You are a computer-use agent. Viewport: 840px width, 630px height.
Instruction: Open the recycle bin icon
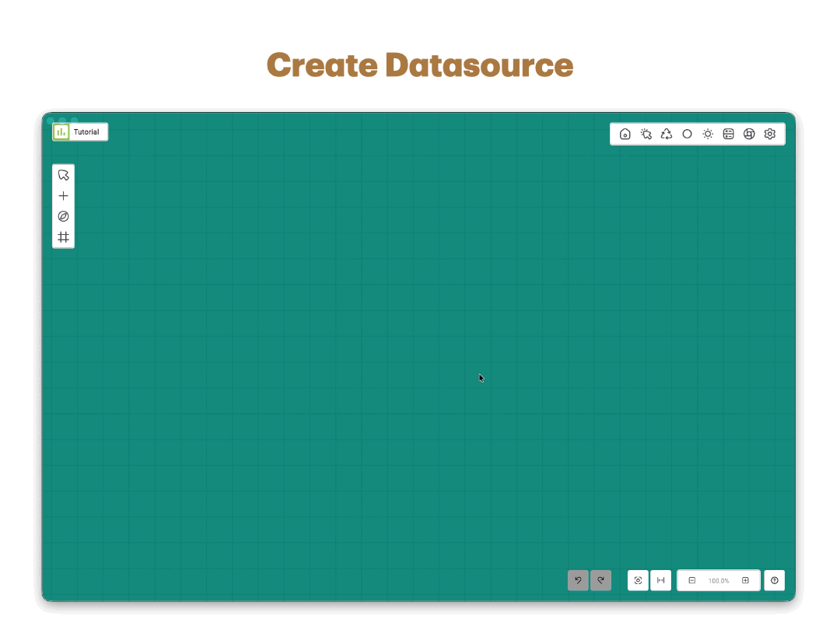[666, 134]
